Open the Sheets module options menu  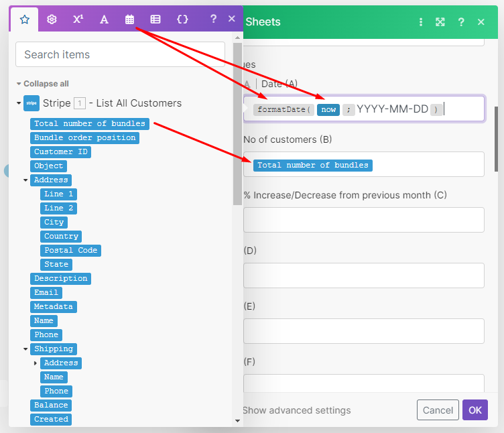[421, 22]
